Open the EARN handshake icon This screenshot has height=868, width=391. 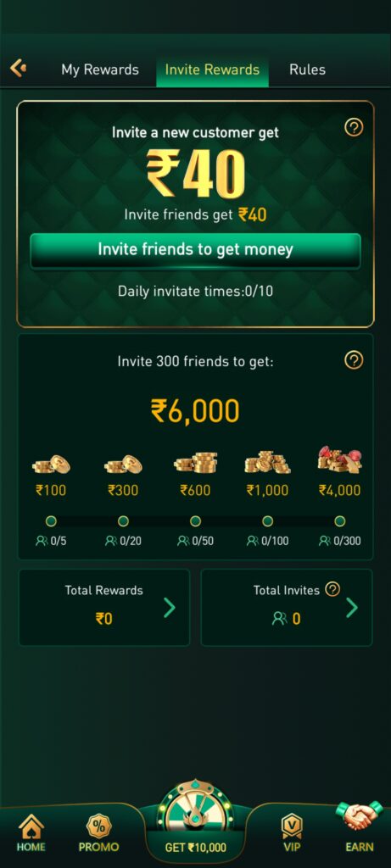pyautogui.click(x=360, y=826)
